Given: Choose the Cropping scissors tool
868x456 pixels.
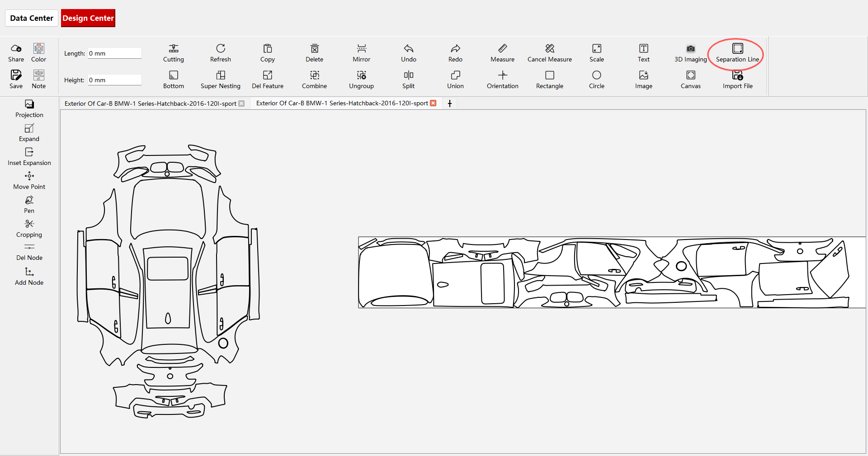Looking at the screenshot, I should pyautogui.click(x=29, y=228).
